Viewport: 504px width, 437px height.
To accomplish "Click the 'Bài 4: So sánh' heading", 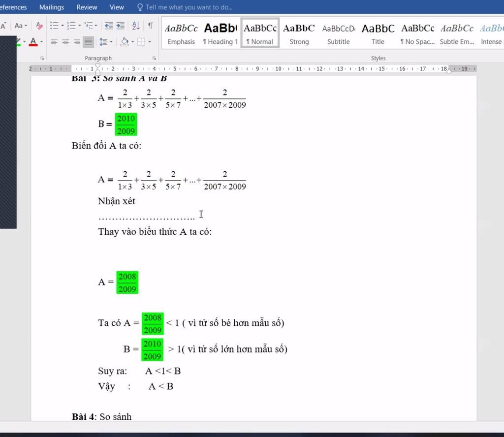I will [101, 416].
